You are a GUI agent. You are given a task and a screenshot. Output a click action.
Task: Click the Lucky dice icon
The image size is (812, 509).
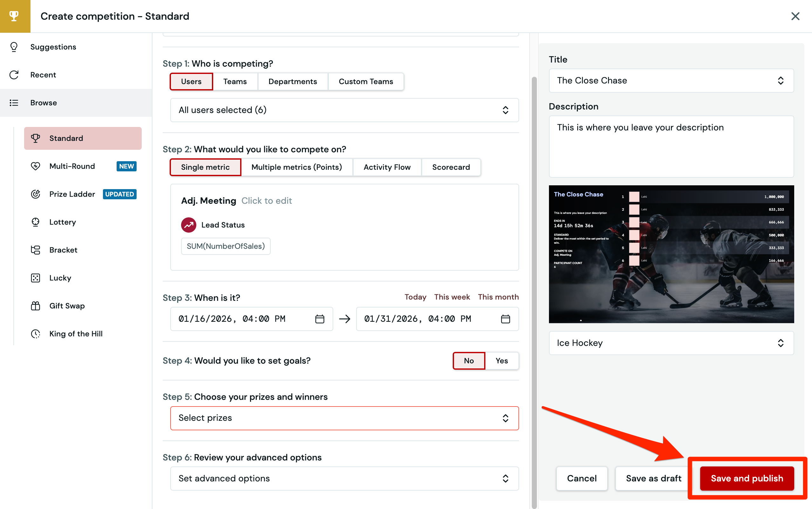click(x=35, y=278)
